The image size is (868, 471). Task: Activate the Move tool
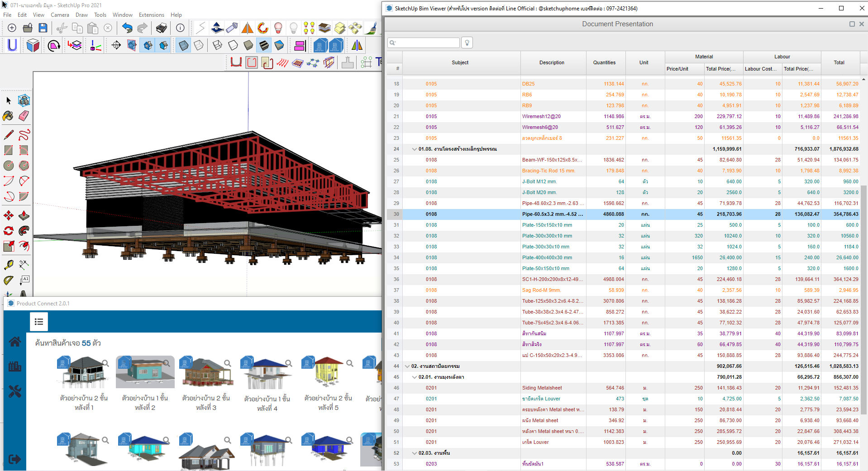(x=8, y=215)
